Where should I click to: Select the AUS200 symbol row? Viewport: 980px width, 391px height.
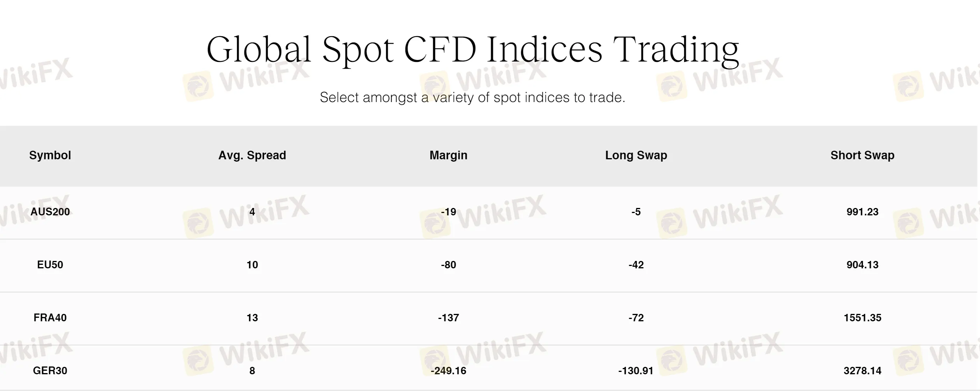pyautogui.click(x=50, y=212)
